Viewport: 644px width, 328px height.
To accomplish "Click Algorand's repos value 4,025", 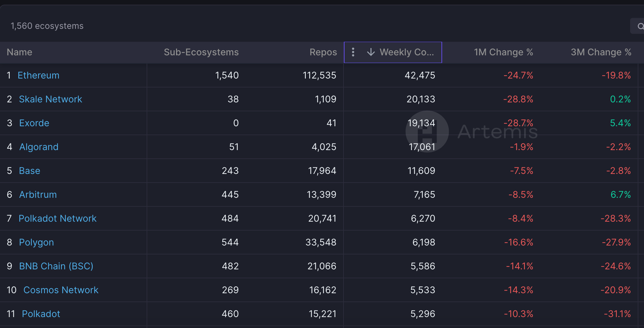I will [x=324, y=147].
